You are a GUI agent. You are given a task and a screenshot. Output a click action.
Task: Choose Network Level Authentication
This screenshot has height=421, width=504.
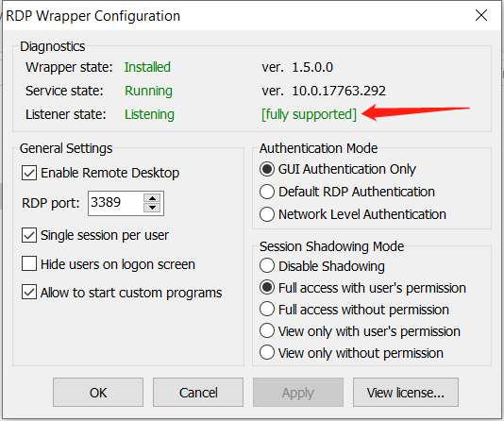pos(267,214)
